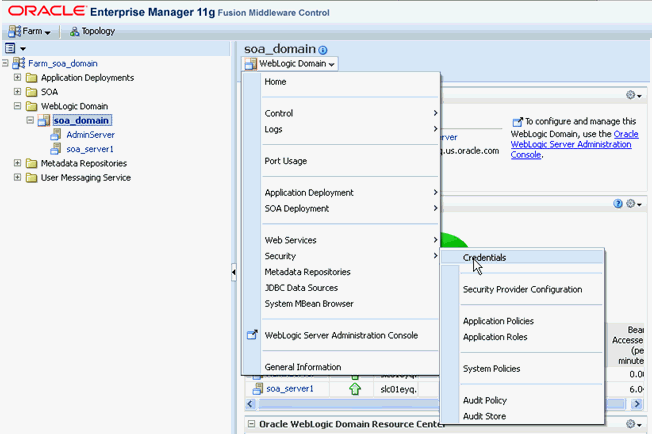
Task: Expand the Application Deployments folder
Action: pos(17,77)
